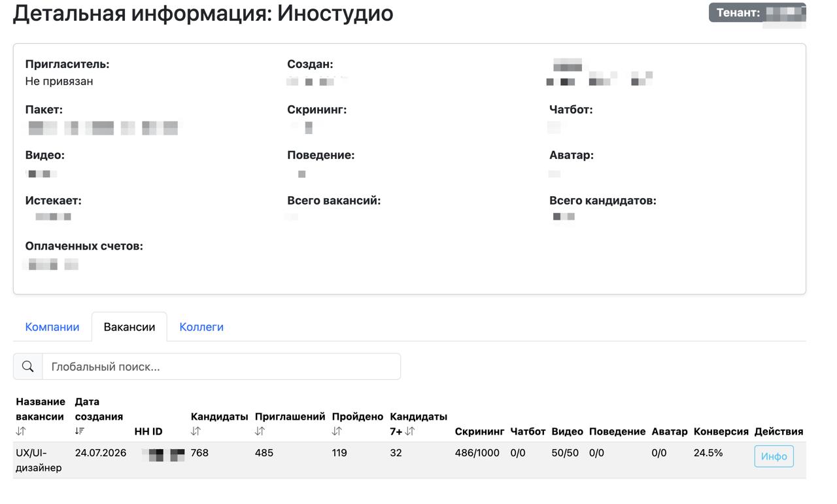Select the invitations value 485
The height and width of the screenshot is (504, 837).
pos(264,452)
